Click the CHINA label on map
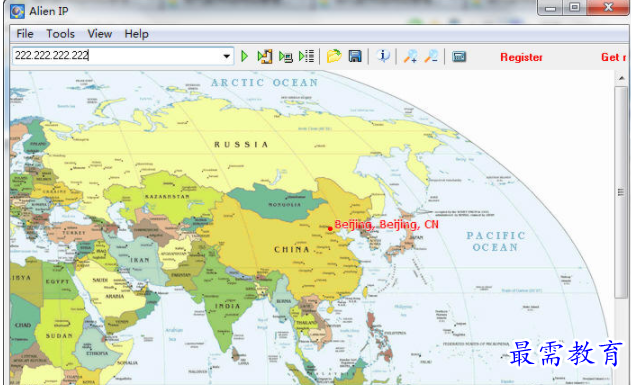Image resolution: width=631 pixels, height=385 pixels. [292, 249]
